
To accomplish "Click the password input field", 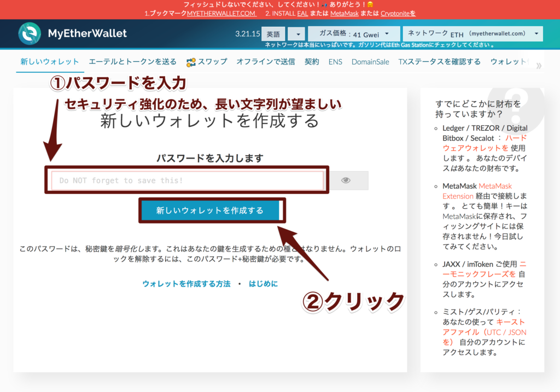I will click(x=188, y=180).
